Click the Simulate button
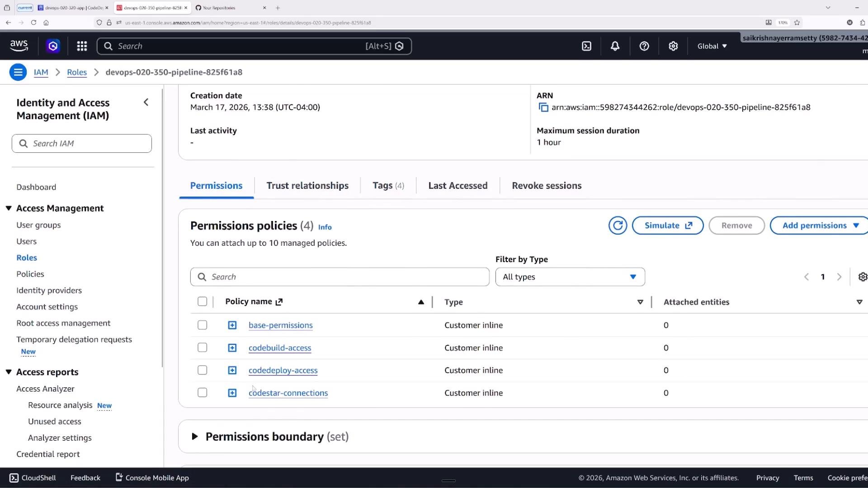 (x=668, y=225)
